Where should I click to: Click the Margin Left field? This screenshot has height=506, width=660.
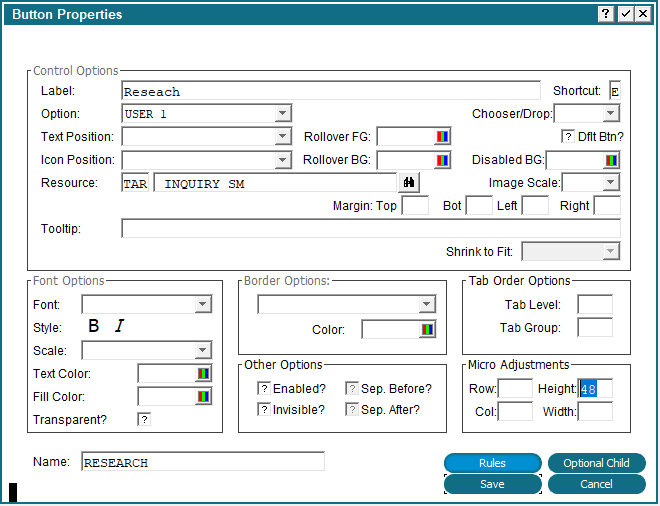(535, 206)
